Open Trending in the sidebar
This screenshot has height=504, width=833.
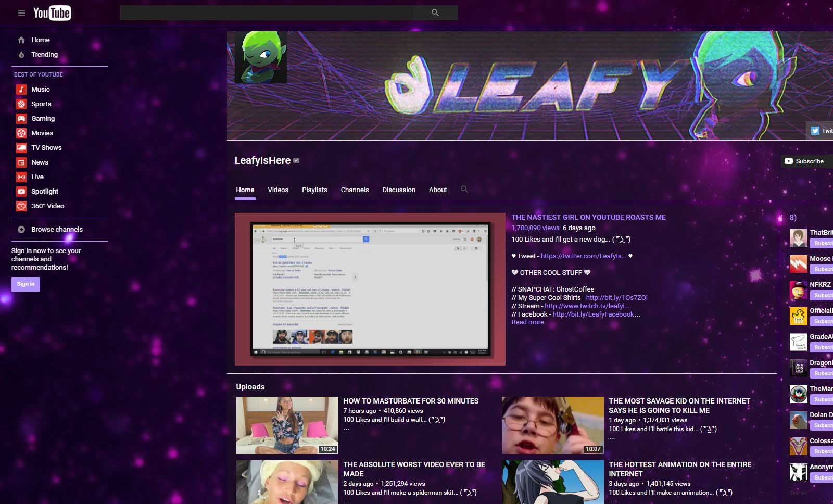coord(44,55)
